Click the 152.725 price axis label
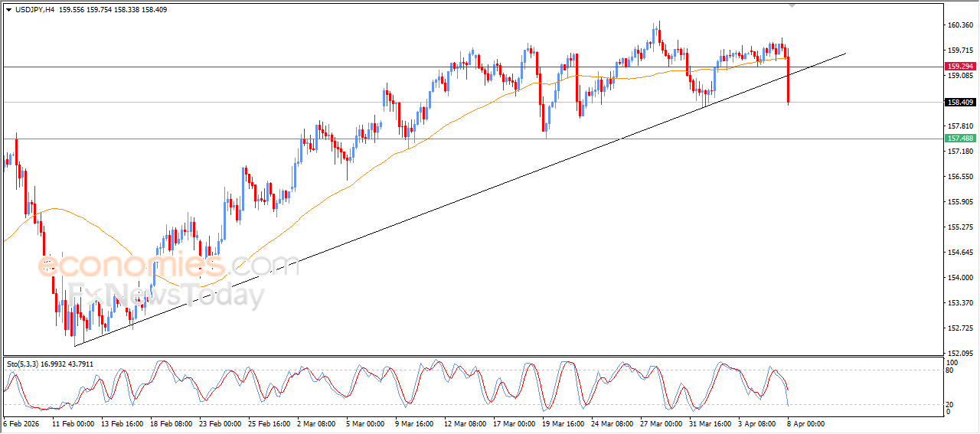The height and width of the screenshot is (434, 980). 959,328
